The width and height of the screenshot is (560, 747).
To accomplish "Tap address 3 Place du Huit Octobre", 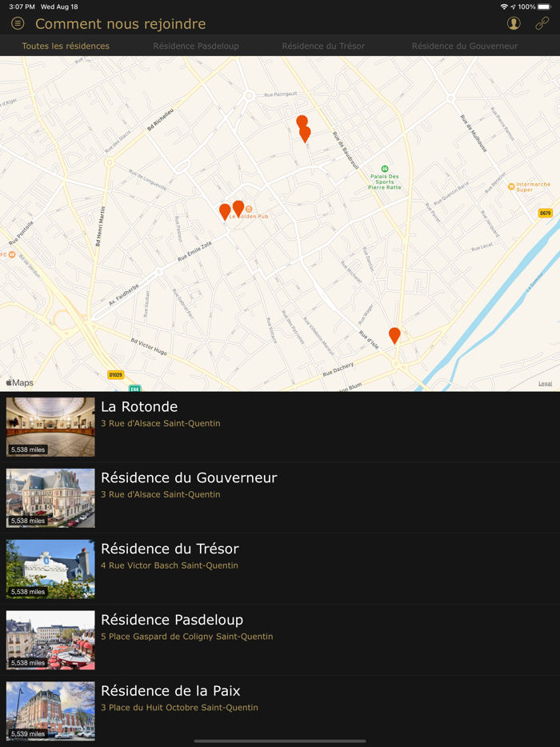I will pyautogui.click(x=180, y=708).
